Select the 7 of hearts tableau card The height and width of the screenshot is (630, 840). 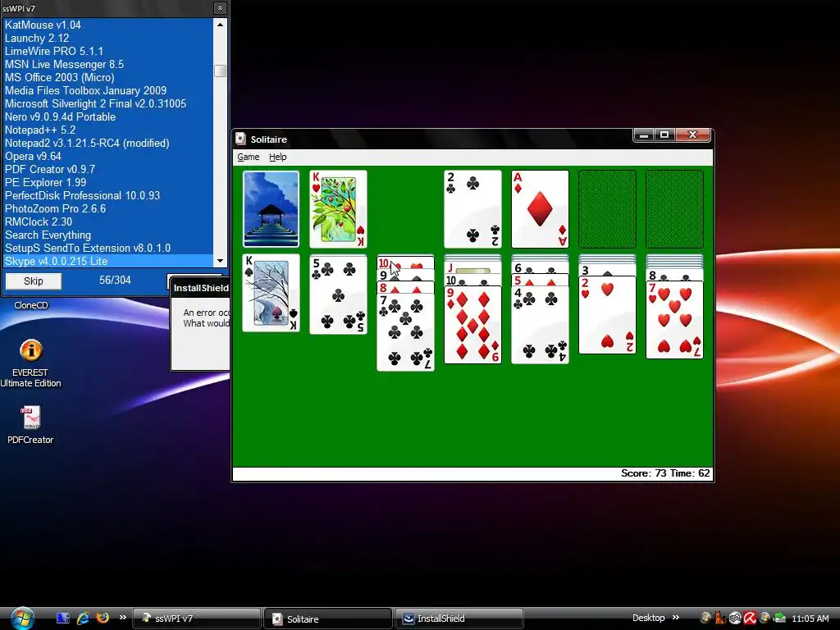tap(674, 320)
